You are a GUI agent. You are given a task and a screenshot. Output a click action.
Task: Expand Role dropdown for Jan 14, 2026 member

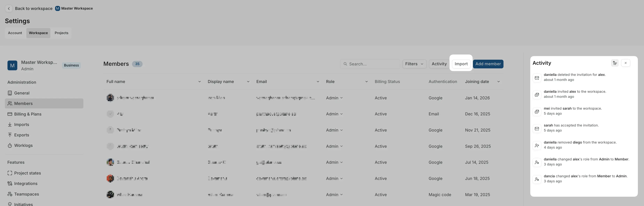click(334, 98)
